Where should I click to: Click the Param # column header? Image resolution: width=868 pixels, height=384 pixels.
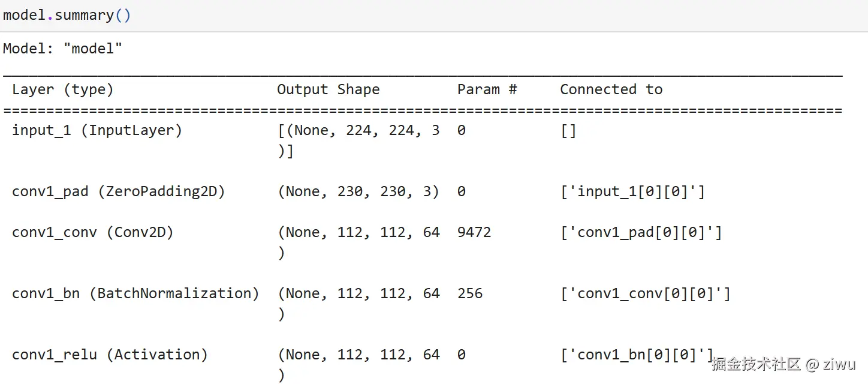pyautogui.click(x=487, y=90)
